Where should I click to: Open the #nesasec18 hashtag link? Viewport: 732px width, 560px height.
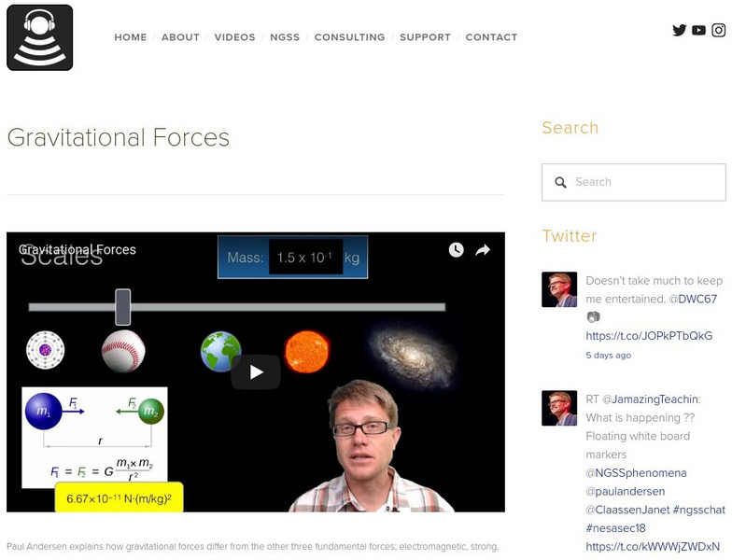616,528
